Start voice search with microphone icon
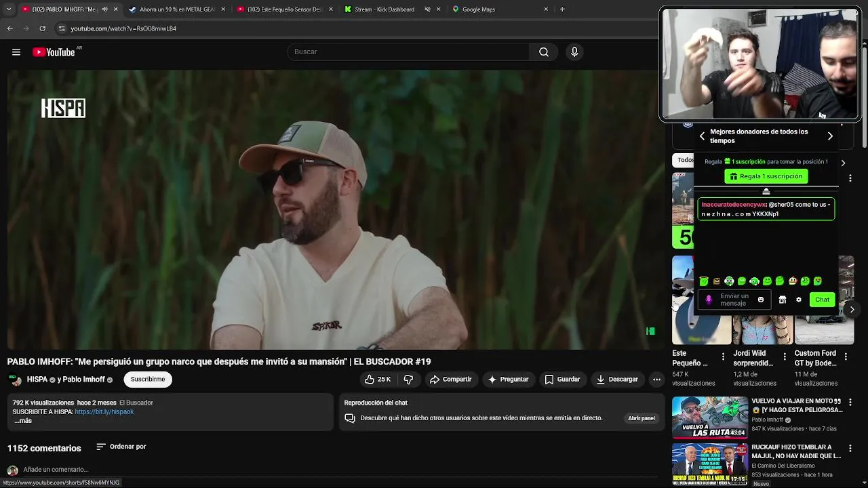This screenshot has width=868, height=488. click(x=574, y=52)
